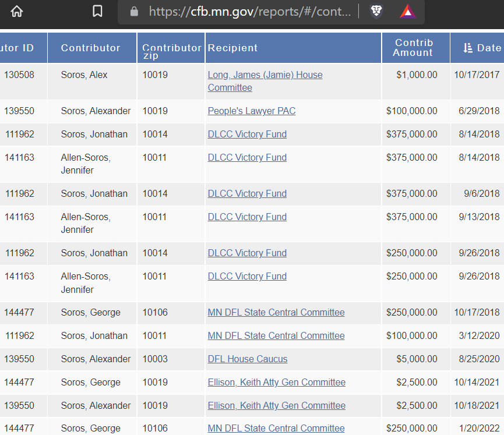Viewport: 504px width, 435px height.
Task: Select the $2,500.00 amount dated 10/18/2021
Action: [x=417, y=405]
